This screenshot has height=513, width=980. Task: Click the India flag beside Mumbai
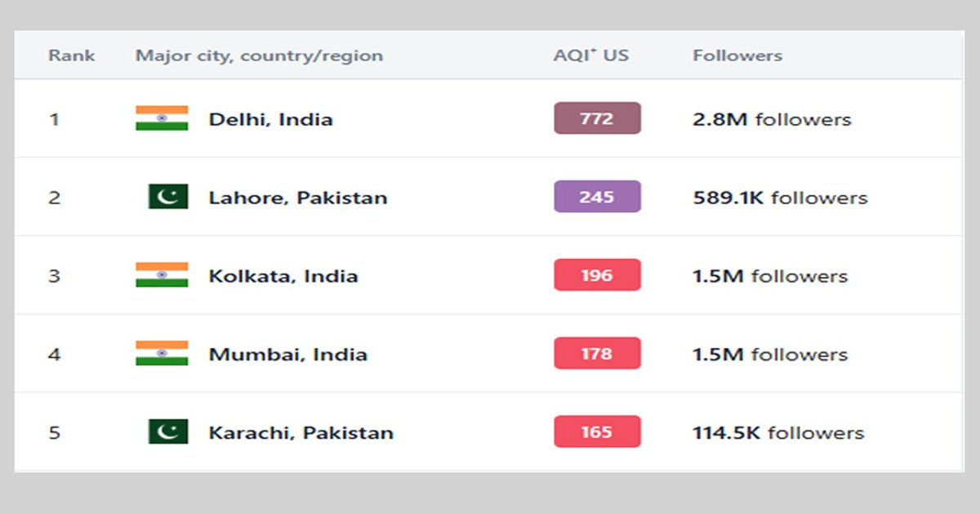click(x=162, y=354)
